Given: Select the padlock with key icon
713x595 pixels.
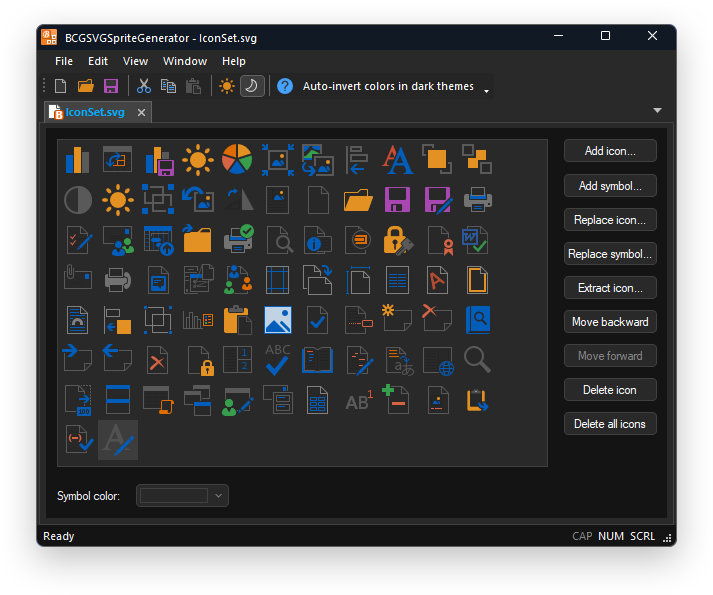Looking at the screenshot, I should (398, 240).
